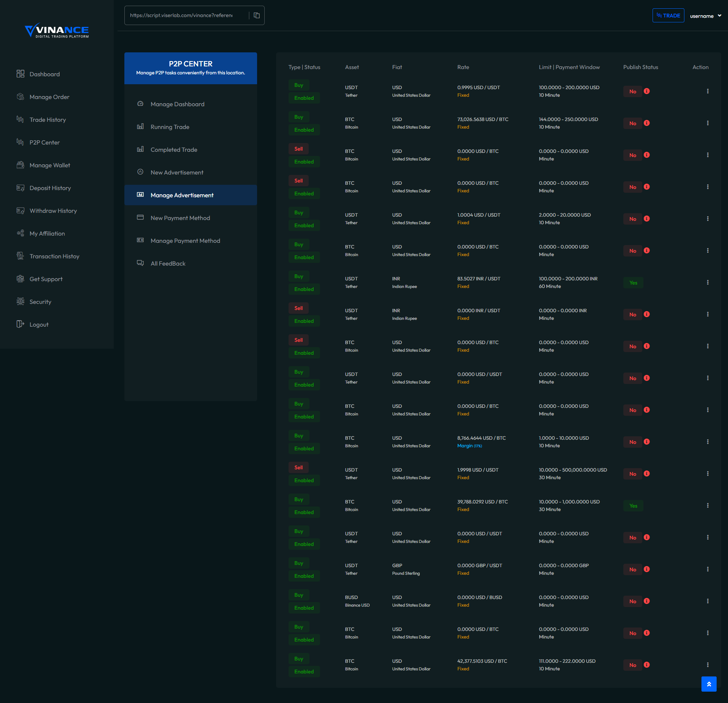
Task: Click the copy referral link icon
Action: [x=257, y=16]
